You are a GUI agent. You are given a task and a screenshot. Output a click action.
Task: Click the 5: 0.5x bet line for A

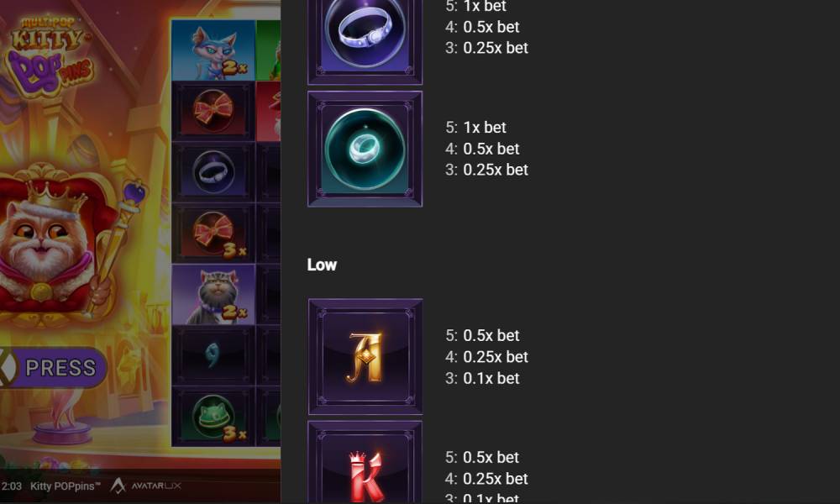pyautogui.click(x=482, y=335)
